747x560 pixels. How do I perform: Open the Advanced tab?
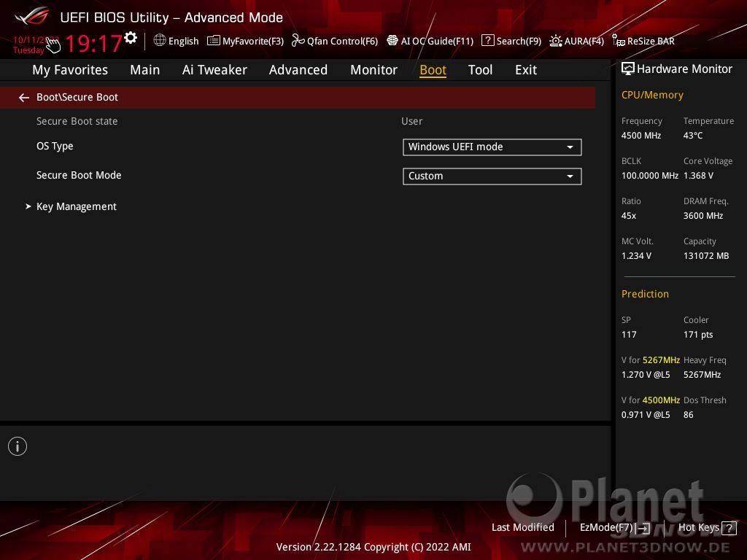[298, 70]
